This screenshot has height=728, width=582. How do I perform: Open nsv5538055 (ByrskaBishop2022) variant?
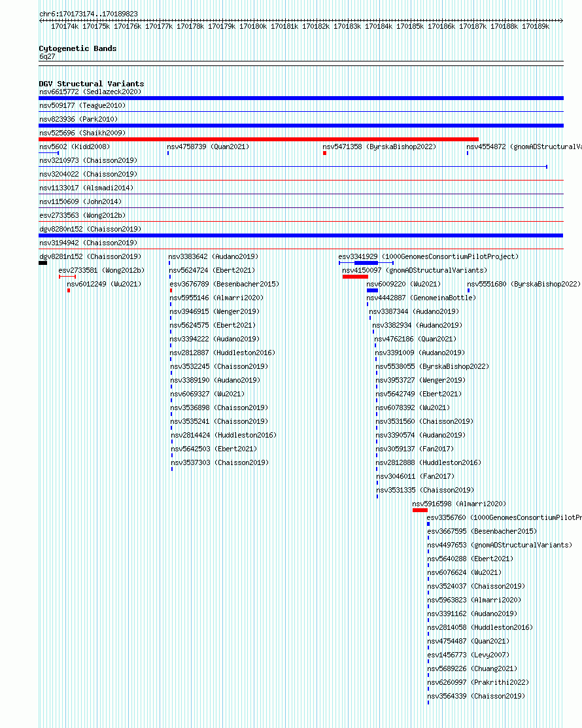pyautogui.click(x=432, y=366)
